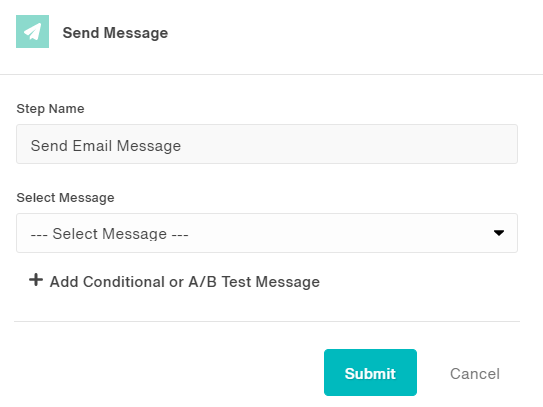Cancel the Send Message dialog
This screenshot has height=407, width=543.
[x=475, y=374]
